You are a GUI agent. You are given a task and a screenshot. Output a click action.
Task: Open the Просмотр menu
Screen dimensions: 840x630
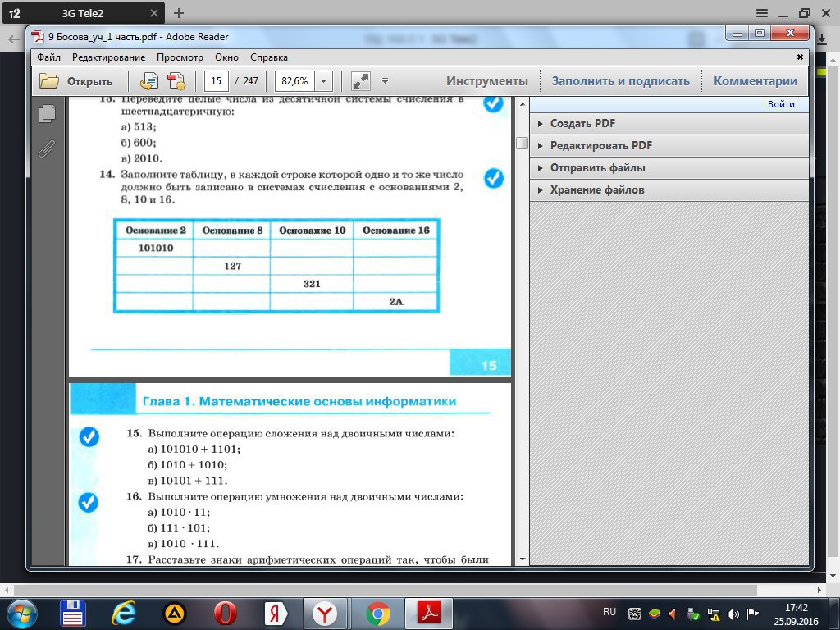[180, 57]
